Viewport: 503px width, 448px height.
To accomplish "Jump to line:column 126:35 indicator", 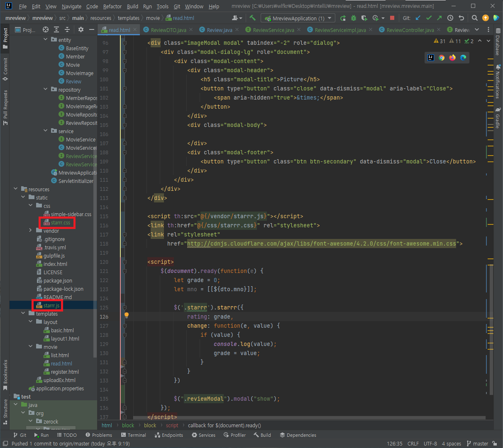I will click(395, 443).
